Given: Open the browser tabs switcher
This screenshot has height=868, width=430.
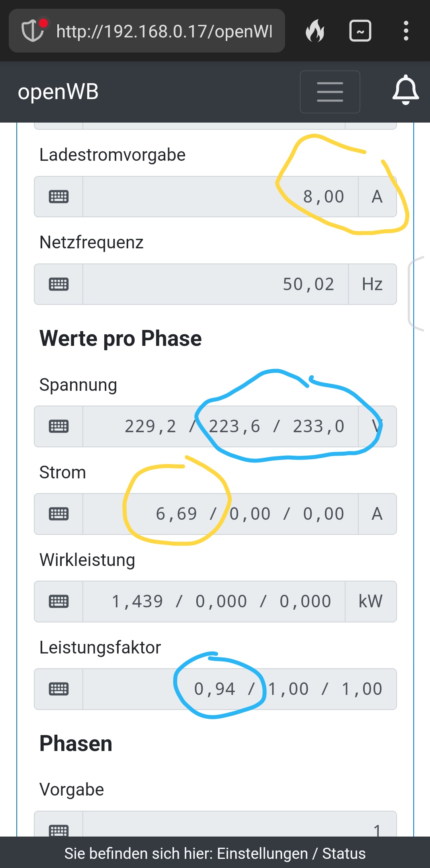Looking at the screenshot, I should 360,31.
